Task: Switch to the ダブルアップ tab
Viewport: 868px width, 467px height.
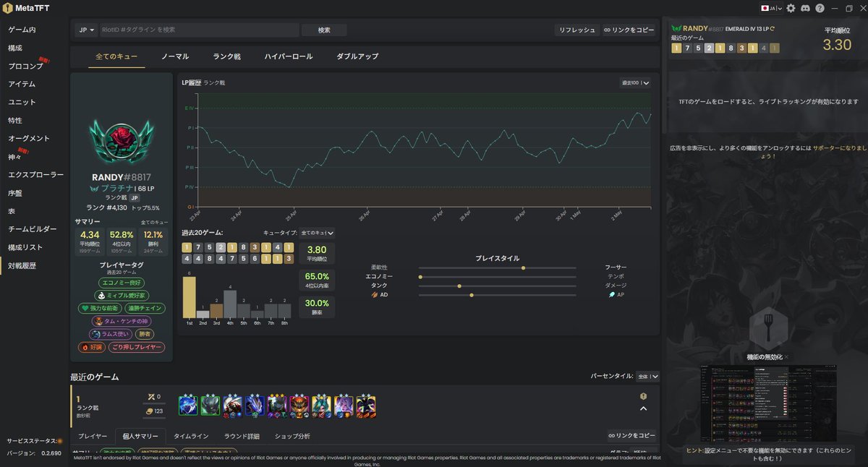Action: click(x=357, y=56)
